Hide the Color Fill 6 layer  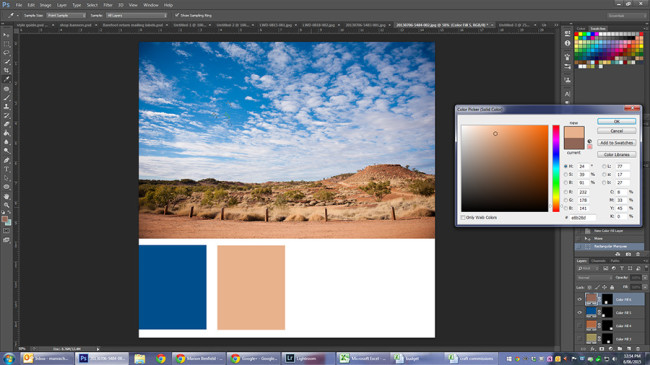[580, 299]
